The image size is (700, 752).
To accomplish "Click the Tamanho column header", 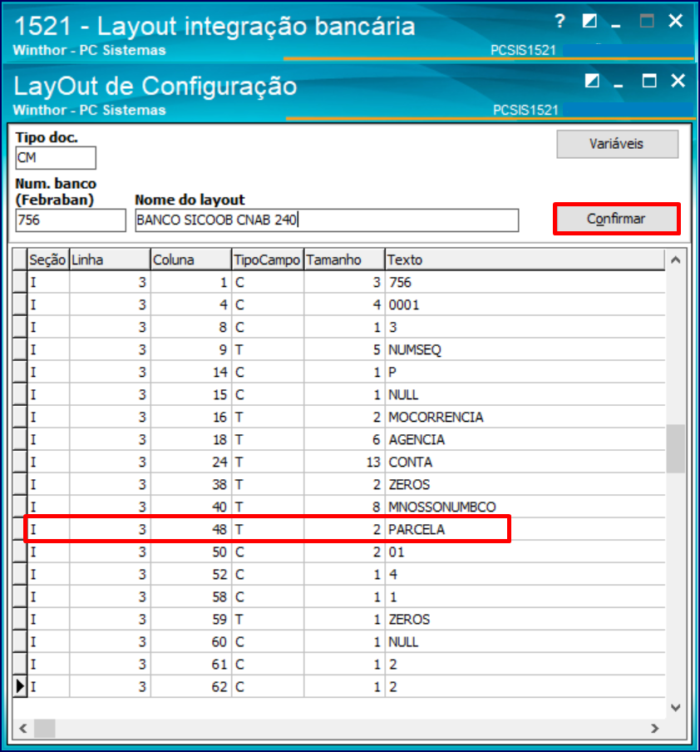I will click(344, 260).
